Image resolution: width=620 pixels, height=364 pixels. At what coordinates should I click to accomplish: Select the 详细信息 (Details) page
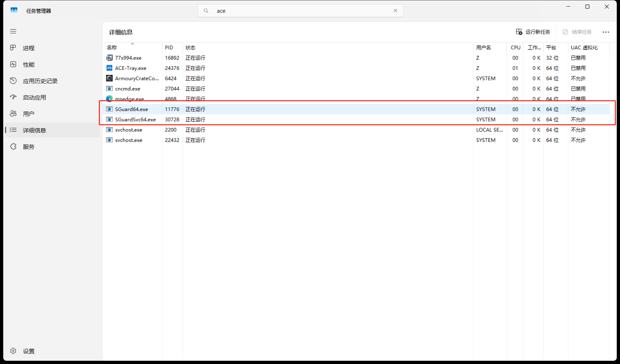tap(53, 130)
